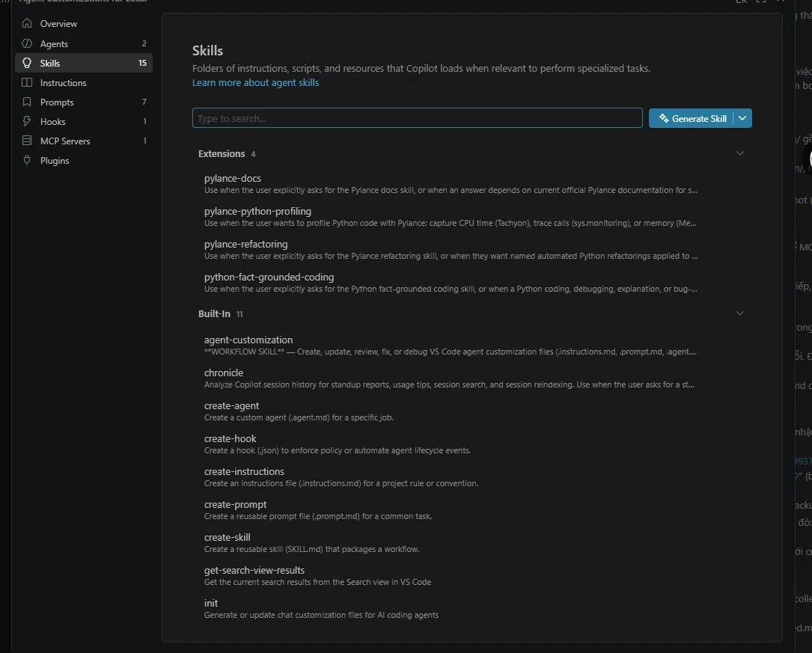
Task: Open the pylance-refactoring skill
Action: (x=471, y=249)
